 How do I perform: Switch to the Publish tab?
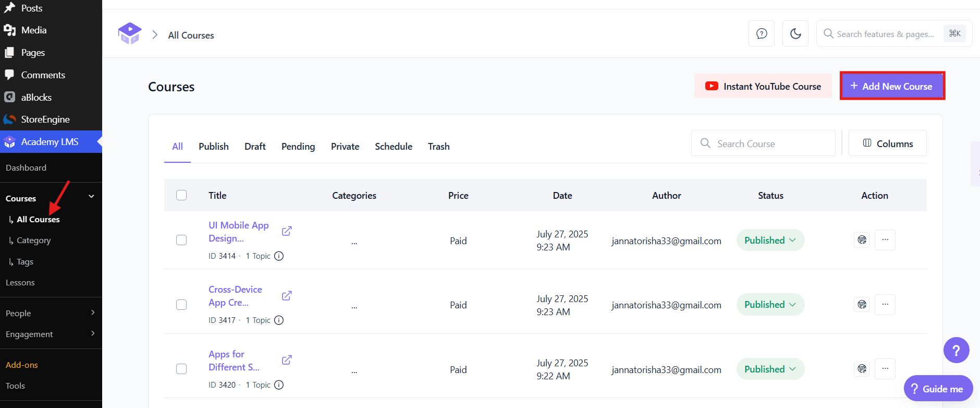pos(214,147)
